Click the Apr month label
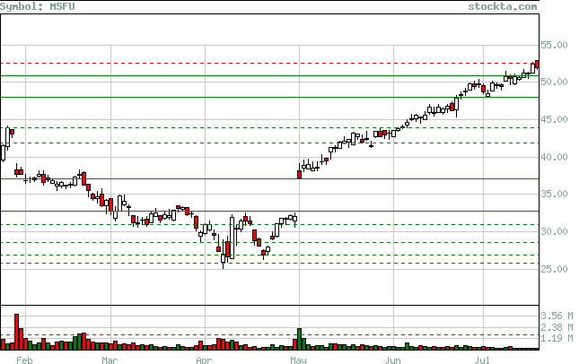Image resolution: width=588 pixels, height=364 pixels. click(x=204, y=360)
